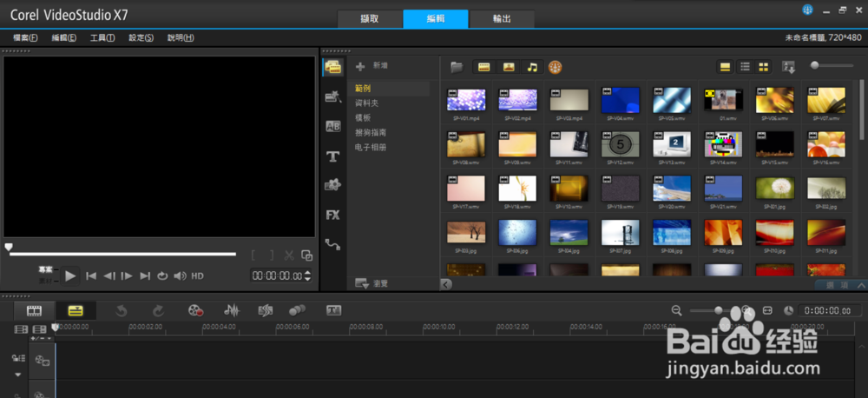The width and height of the screenshot is (868, 398).
Task: Open the Graphic library icon
Action: pos(332,185)
